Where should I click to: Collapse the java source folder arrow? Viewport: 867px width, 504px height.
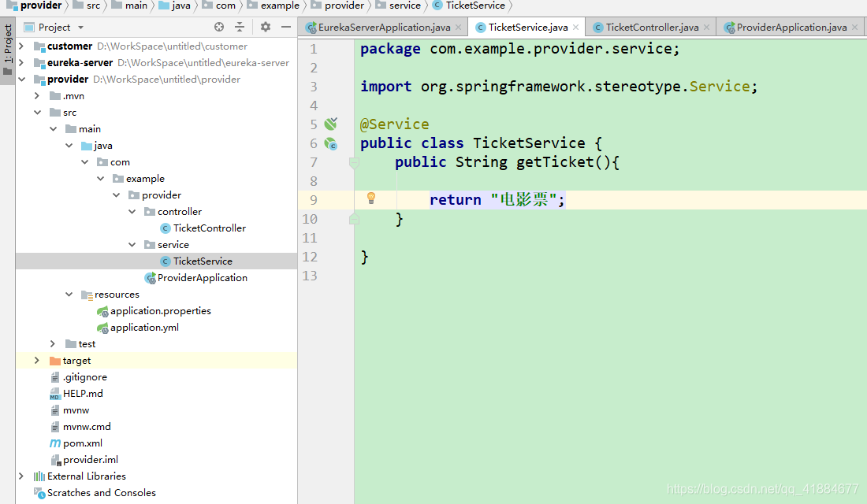pyautogui.click(x=69, y=146)
